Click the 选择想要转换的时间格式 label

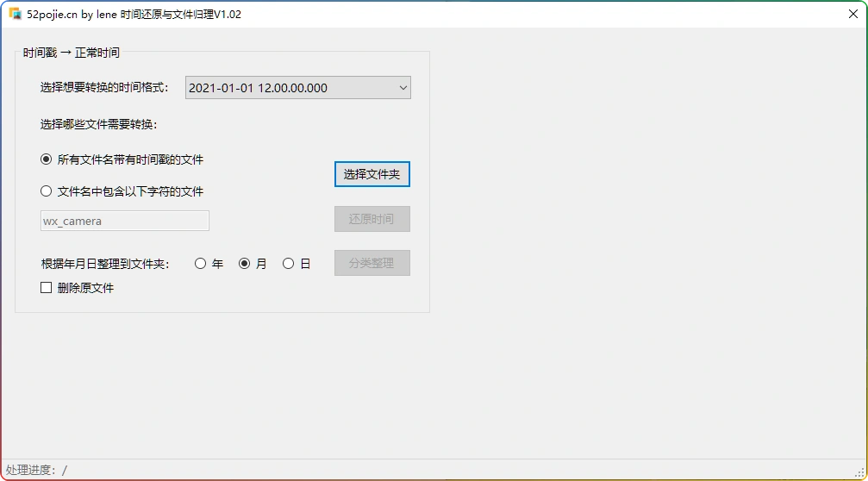pyautogui.click(x=104, y=87)
